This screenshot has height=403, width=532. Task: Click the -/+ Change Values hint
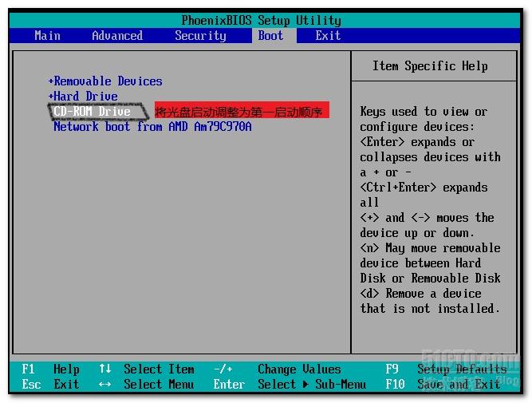(277, 369)
